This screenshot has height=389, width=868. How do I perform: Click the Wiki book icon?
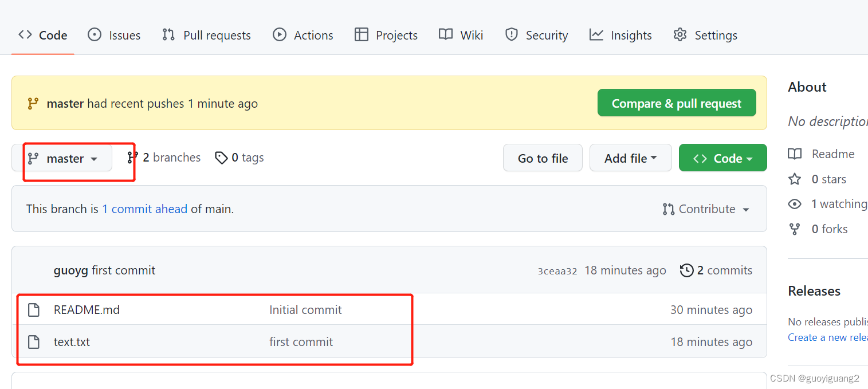point(446,34)
